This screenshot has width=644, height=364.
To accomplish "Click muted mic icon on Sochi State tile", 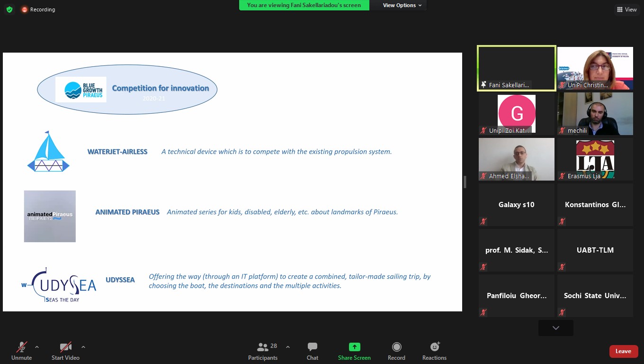I will coord(562,312).
